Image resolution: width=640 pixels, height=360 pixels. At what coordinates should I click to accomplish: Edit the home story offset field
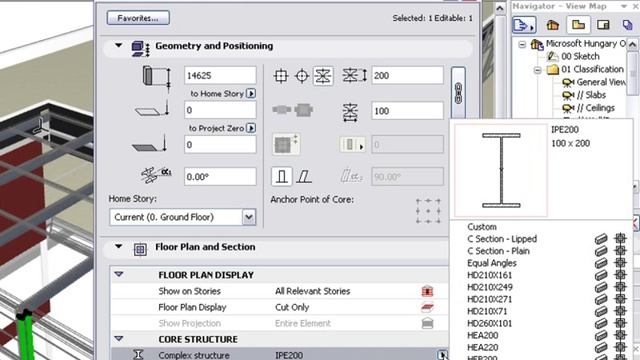220,110
